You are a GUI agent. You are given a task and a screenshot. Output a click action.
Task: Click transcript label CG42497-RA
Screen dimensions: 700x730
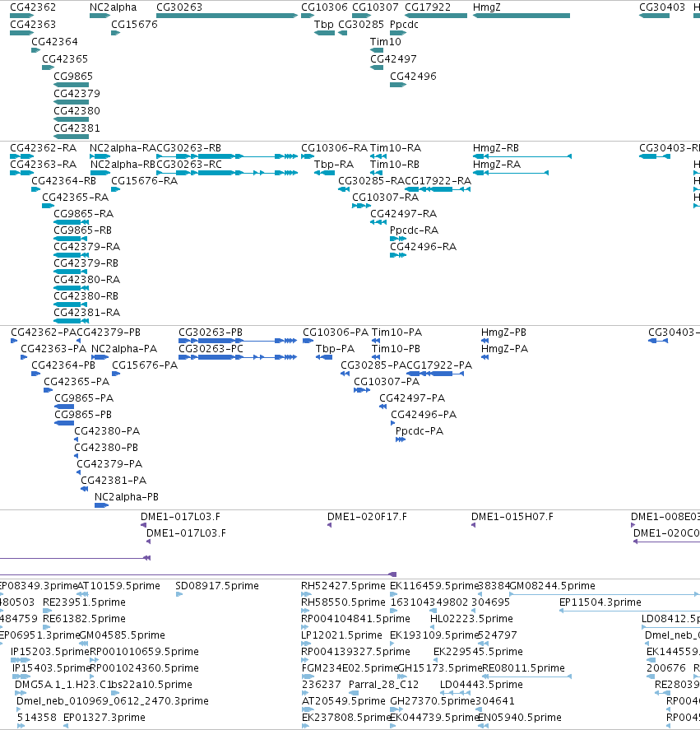[x=404, y=214]
